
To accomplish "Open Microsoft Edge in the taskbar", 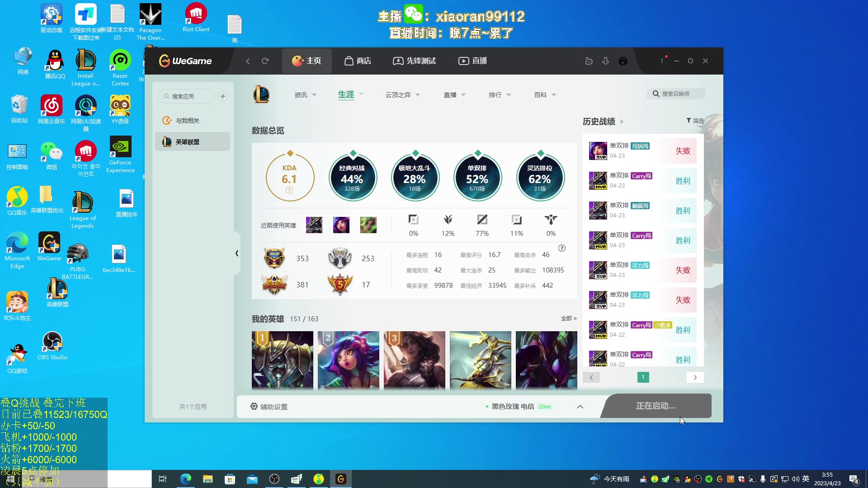I will (x=186, y=479).
